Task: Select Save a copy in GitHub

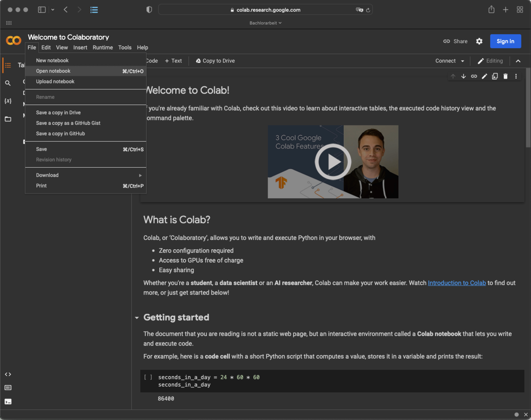Action: [85, 133]
